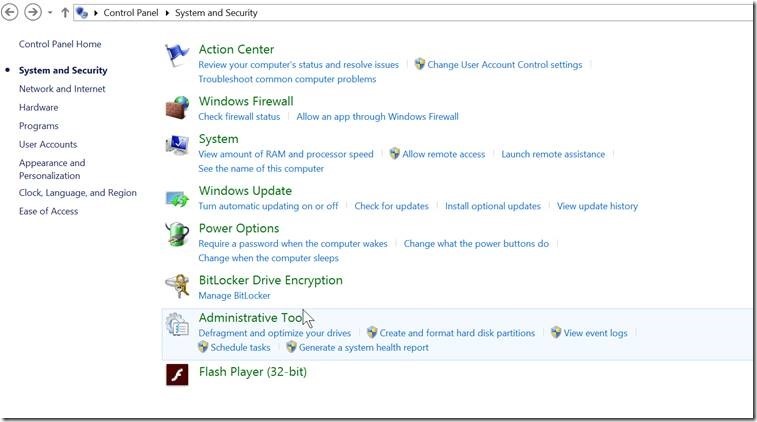757x422 pixels.
Task: Click the Forward arrow button
Action: [x=33, y=12]
